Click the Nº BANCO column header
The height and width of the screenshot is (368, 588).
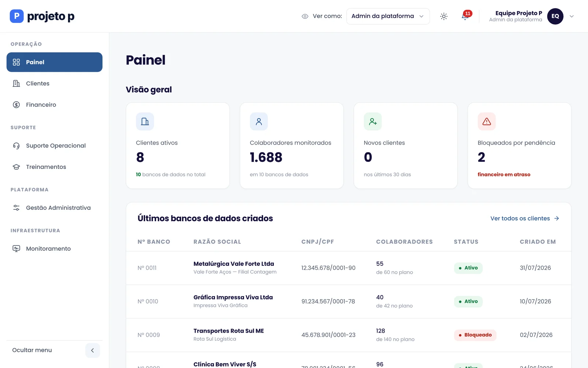point(154,242)
